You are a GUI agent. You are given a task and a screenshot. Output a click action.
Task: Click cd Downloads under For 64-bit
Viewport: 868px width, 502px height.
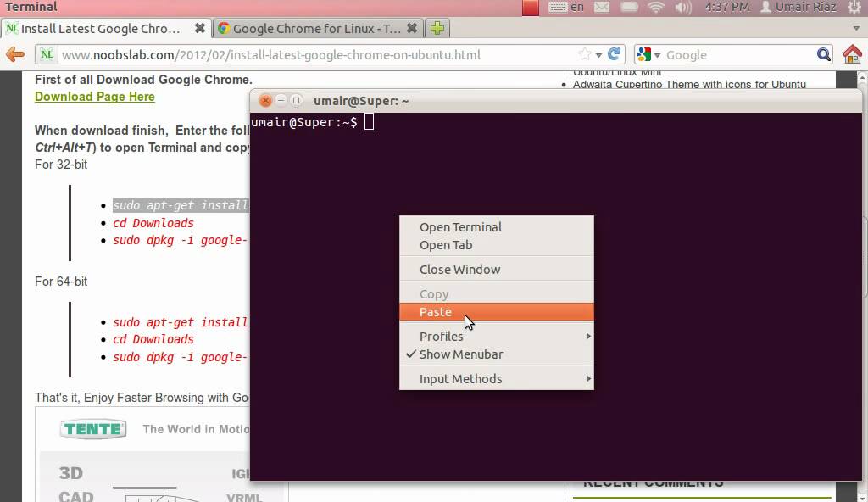click(153, 339)
